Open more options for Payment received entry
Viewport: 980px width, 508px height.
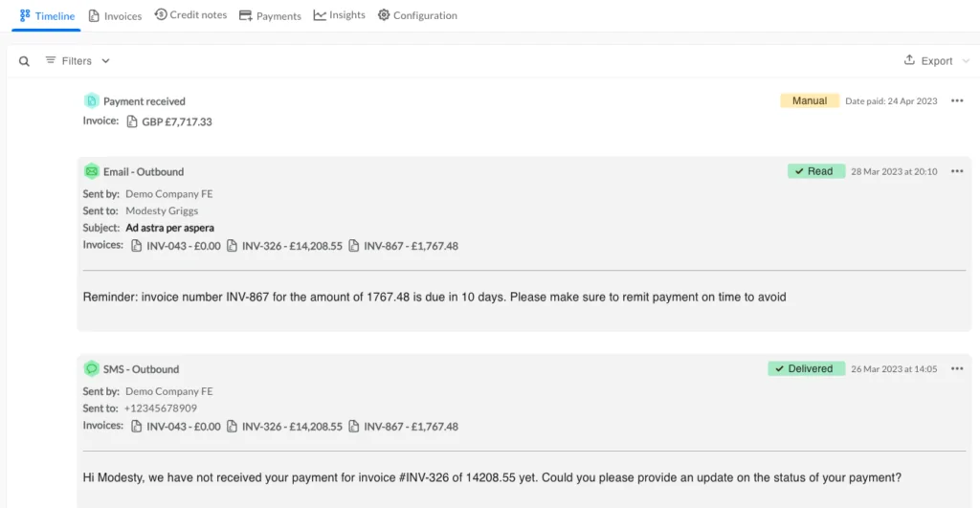tap(957, 100)
